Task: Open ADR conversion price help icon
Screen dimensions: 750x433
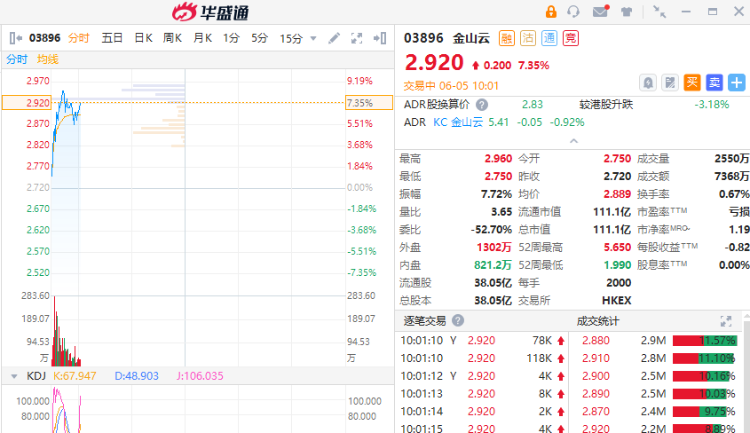Action: pyautogui.click(x=482, y=104)
